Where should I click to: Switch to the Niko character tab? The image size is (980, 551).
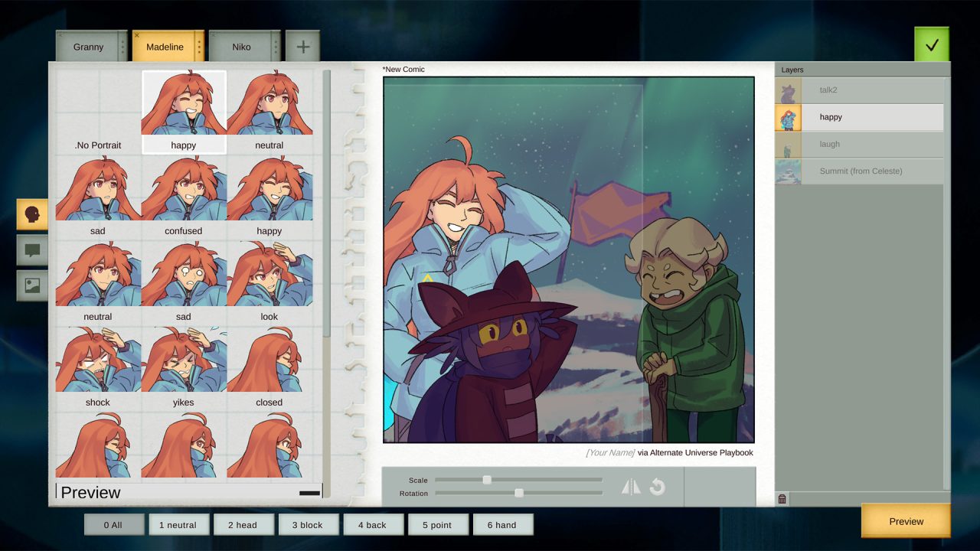(x=241, y=47)
